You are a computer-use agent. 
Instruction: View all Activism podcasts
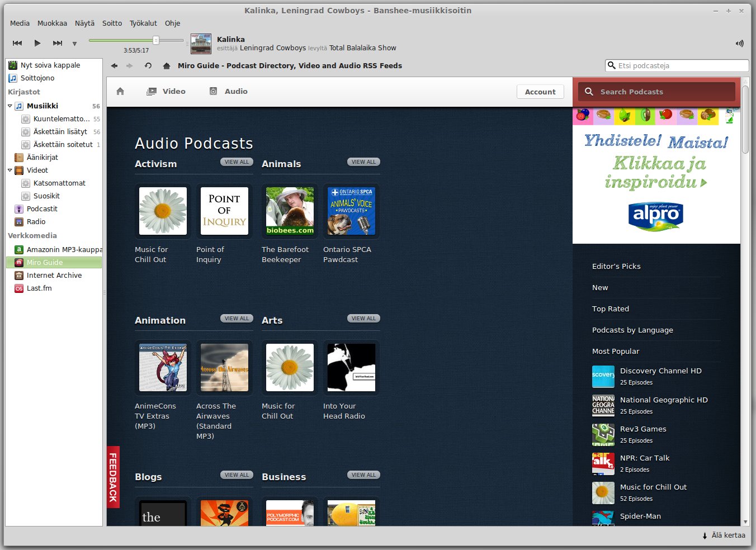[237, 162]
